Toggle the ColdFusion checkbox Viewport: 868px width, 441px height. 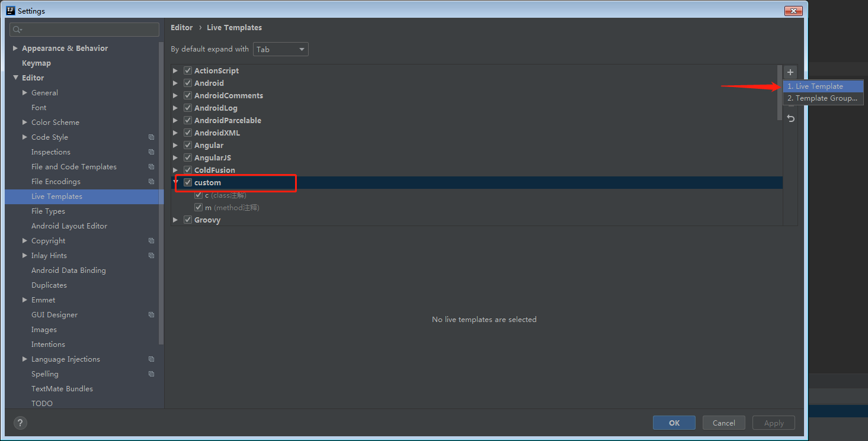click(188, 170)
